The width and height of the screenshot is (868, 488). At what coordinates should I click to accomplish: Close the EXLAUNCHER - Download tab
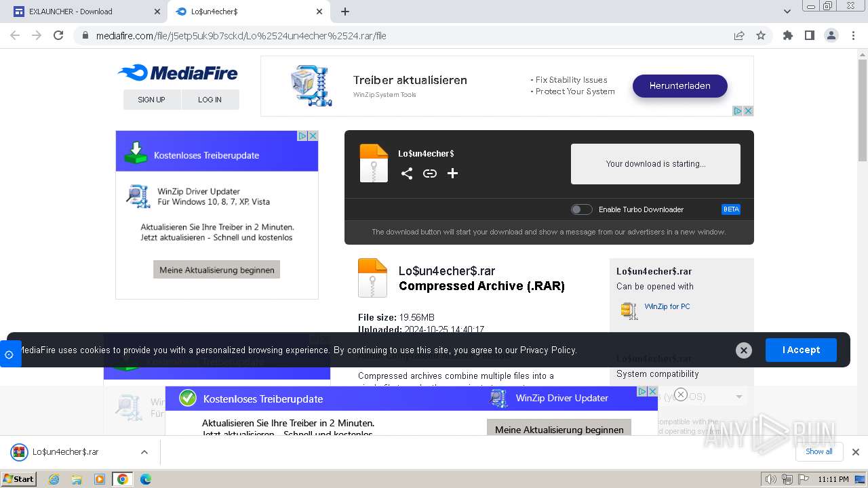point(157,12)
